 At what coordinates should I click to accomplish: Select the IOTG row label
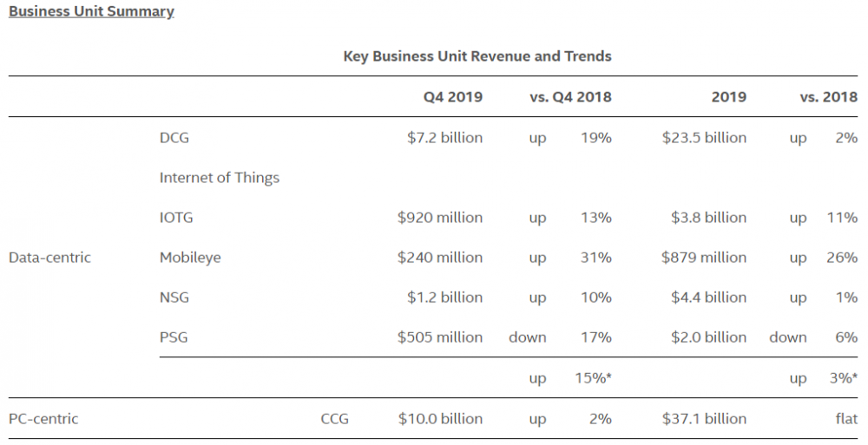pyautogui.click(x=176, y=218)
